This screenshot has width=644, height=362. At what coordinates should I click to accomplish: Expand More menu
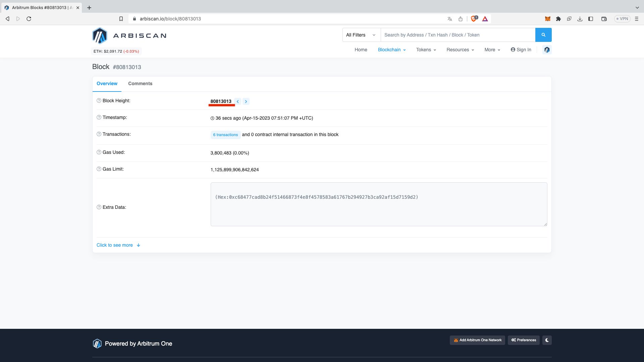(x=492, y=50)
